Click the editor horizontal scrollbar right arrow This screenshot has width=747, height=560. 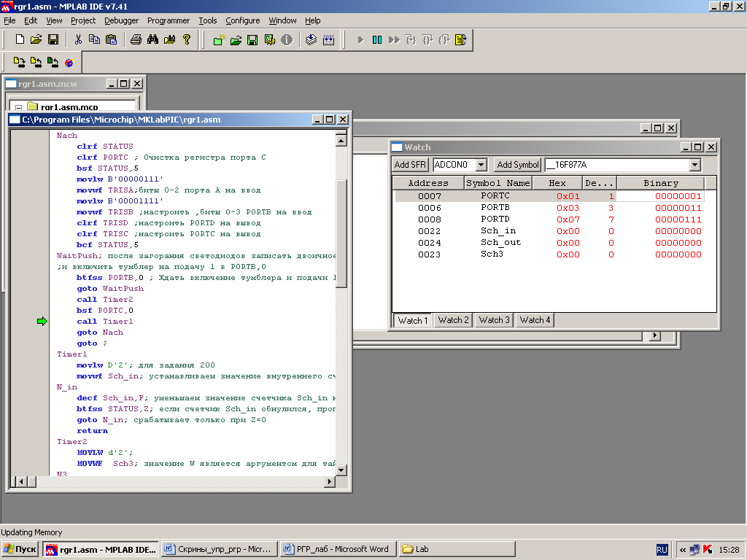point(329,481)
